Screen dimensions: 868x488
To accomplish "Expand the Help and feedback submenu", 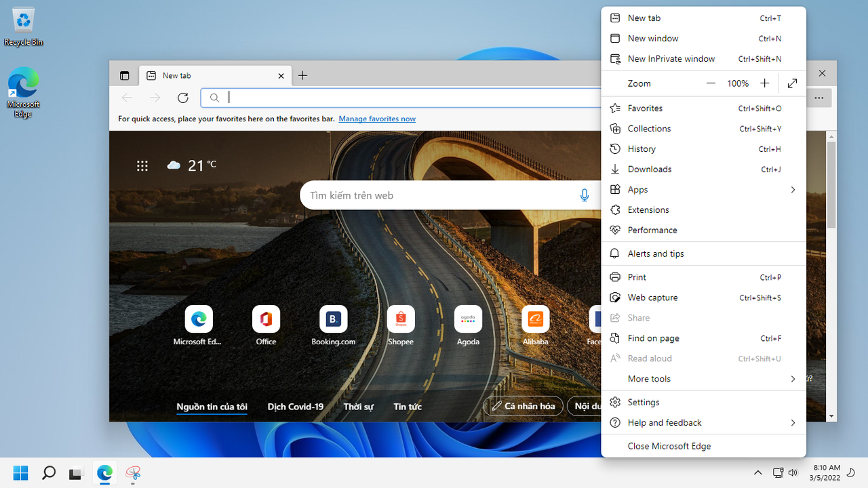I will click(704, 422).
